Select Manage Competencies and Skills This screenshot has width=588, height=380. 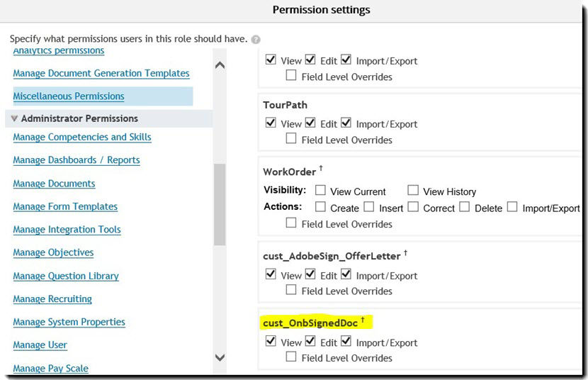82,138
